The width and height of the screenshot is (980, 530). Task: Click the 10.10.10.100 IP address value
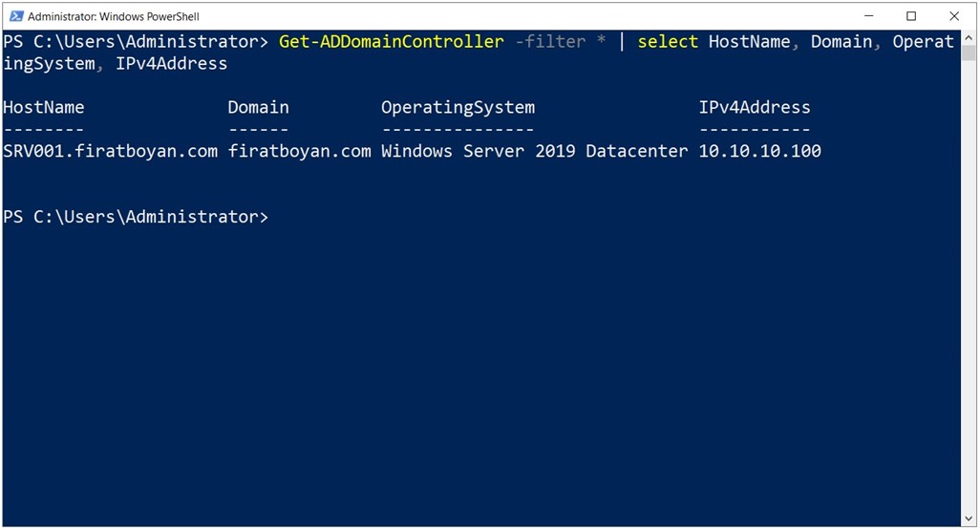point(760,151)
